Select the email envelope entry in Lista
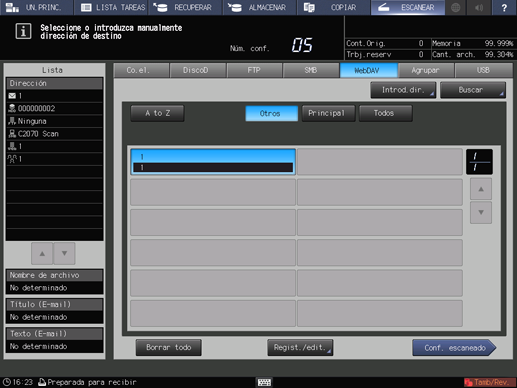 tap(54, 96)
